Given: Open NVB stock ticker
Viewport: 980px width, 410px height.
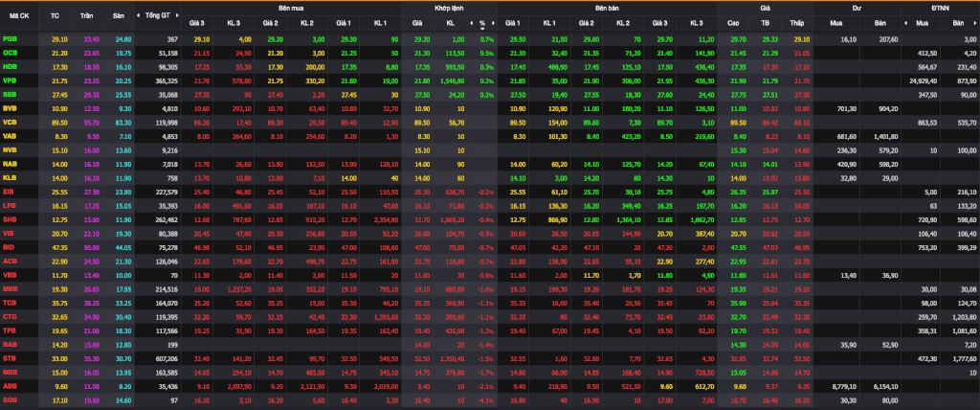Looking at the screenshot, I should point(10,150).
